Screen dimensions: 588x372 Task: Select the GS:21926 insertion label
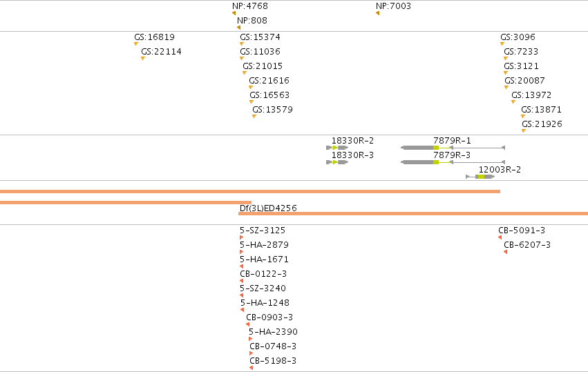pyautogui.click(x=542, y=124)
